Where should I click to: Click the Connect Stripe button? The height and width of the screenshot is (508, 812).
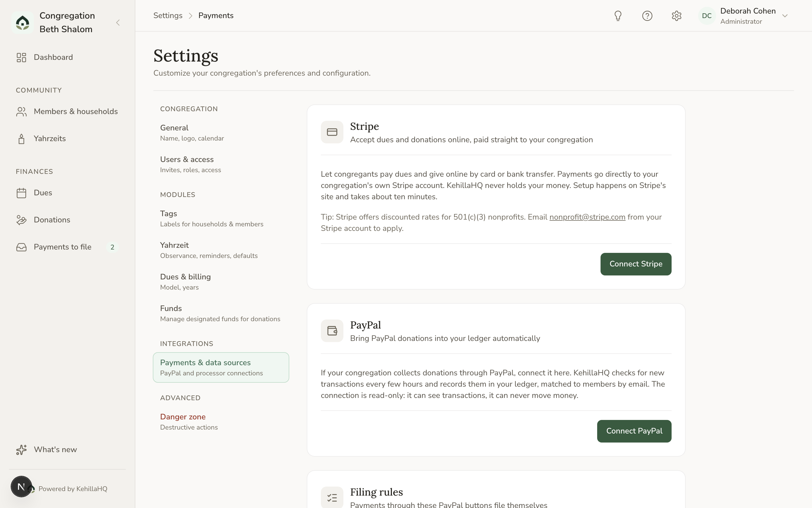pos(636,264)
